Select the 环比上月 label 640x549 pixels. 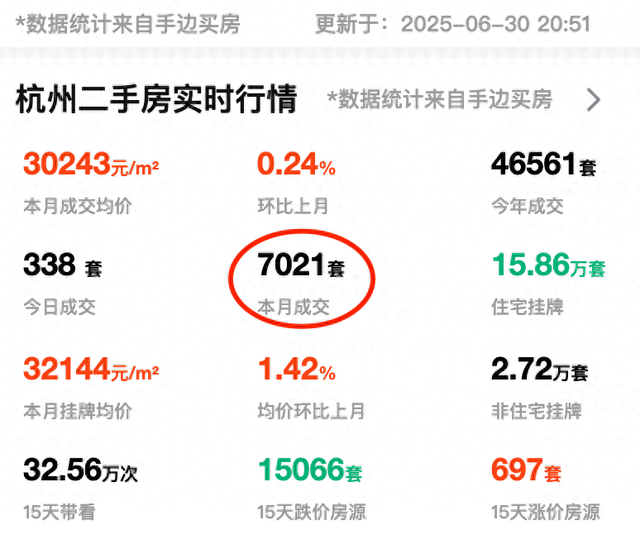coord(293,206)
